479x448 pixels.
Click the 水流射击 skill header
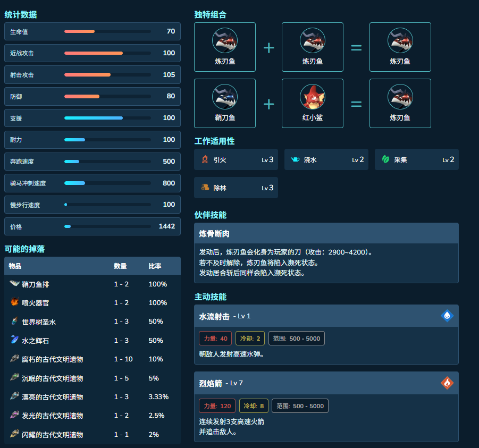coord(326,316)
